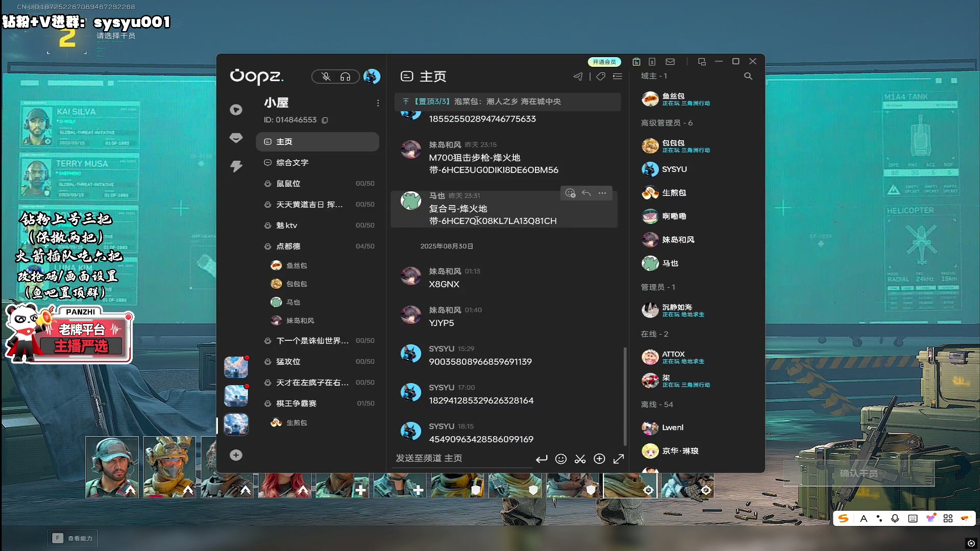Open the download file icon in title bar
Image resolution: width=980 pixels, height=551 pixels.
coord(652,62)
